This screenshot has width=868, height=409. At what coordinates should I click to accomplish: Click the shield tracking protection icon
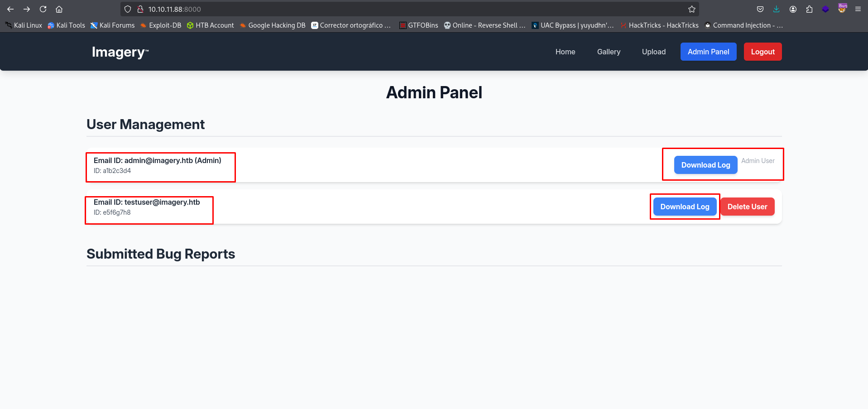(128, 9)
